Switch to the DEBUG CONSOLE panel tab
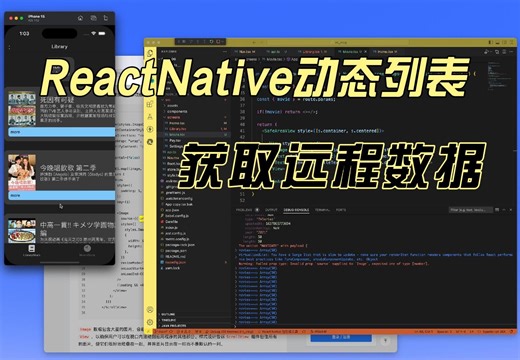The image size is (520, 360). (x=296, y=210)
